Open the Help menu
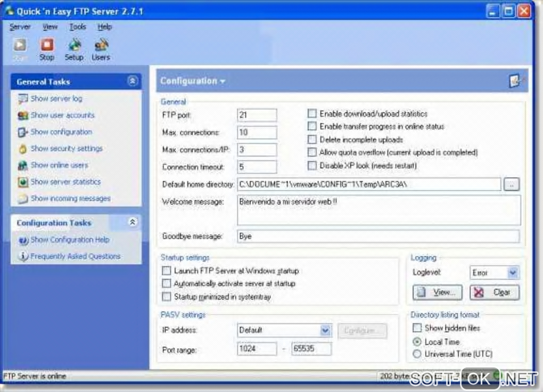Screen dimensions: 543x392 coord(104,27)
